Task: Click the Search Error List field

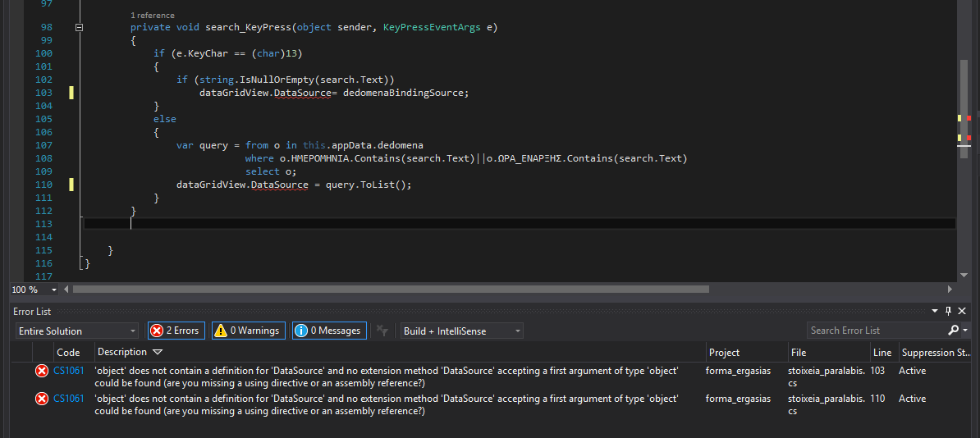Action: [x=877, y=331]
